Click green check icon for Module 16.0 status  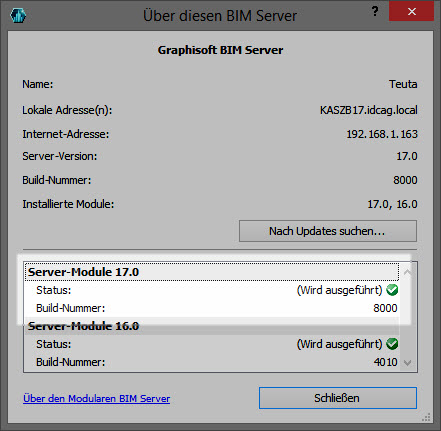[392, 344]
